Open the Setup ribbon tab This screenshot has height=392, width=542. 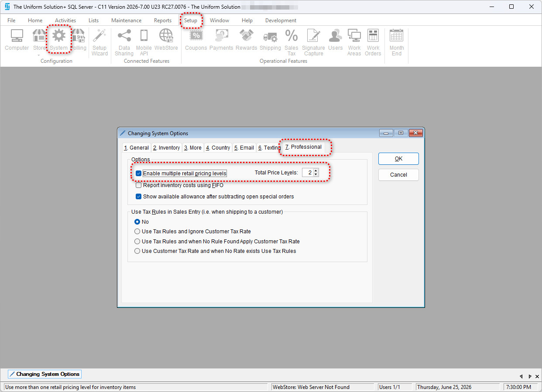[191, 20]
